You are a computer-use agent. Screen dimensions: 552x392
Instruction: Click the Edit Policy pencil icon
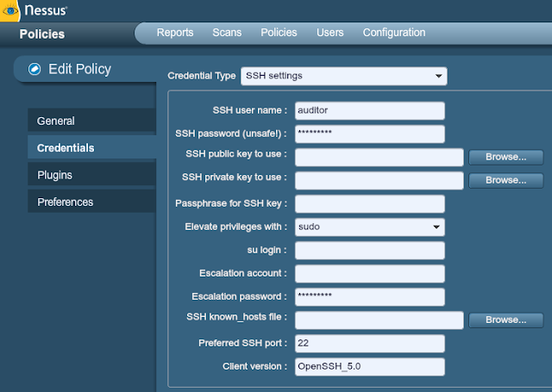34,69
